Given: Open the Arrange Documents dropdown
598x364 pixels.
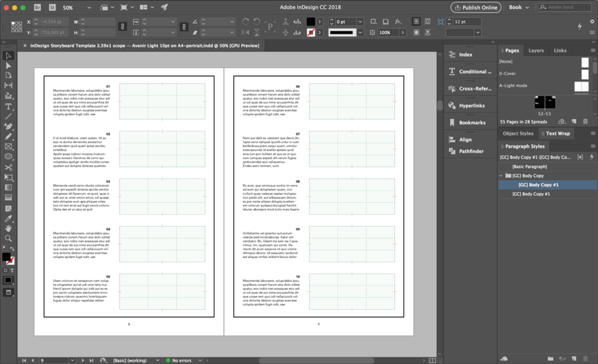Looking at the screenshot, I should (x=146, y=7).
